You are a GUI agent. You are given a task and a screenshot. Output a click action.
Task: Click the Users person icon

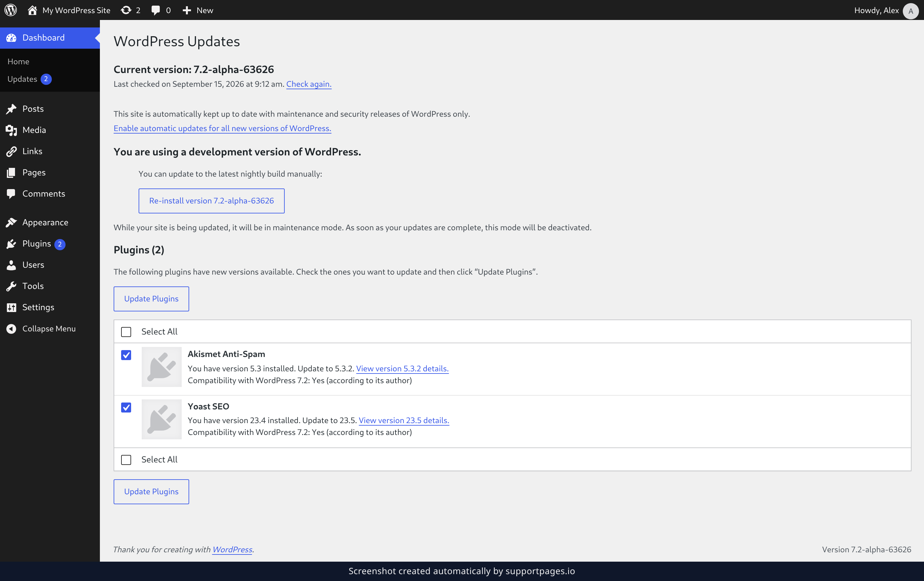[x=12, y=265]
